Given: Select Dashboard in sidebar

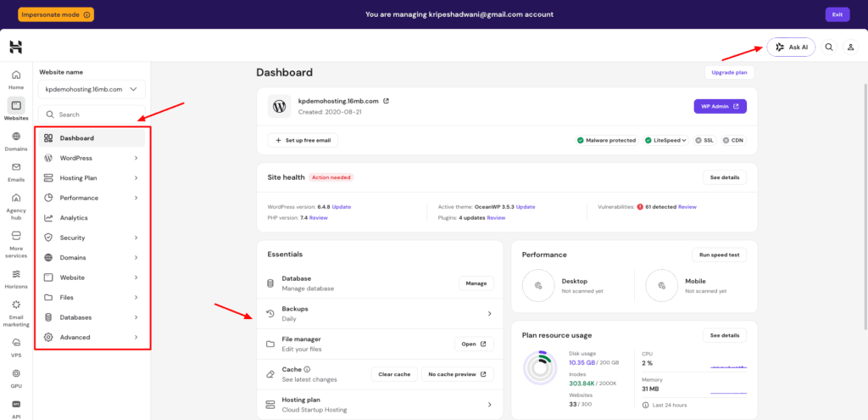Looking at the screenshot, I should [x=92, y=138].
